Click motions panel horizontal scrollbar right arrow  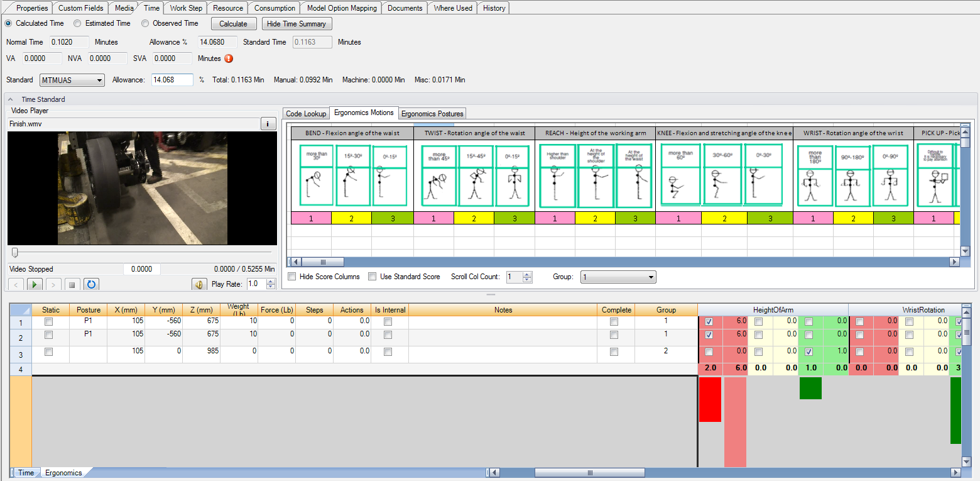coord(954,262)
